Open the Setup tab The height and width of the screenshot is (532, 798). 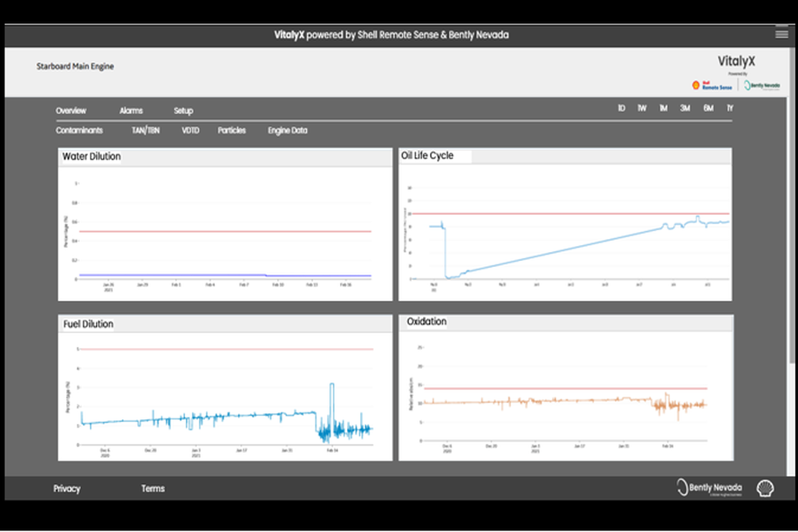(183, 111)
